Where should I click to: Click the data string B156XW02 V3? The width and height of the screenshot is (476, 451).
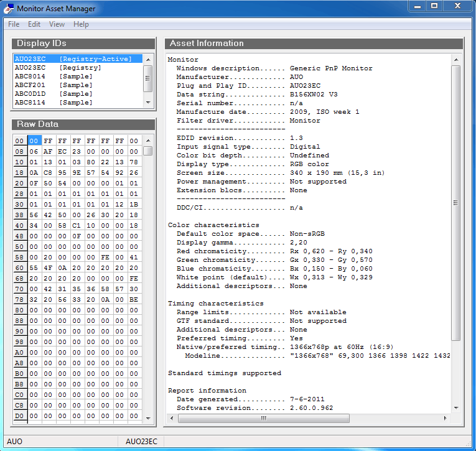click(314, 95)
